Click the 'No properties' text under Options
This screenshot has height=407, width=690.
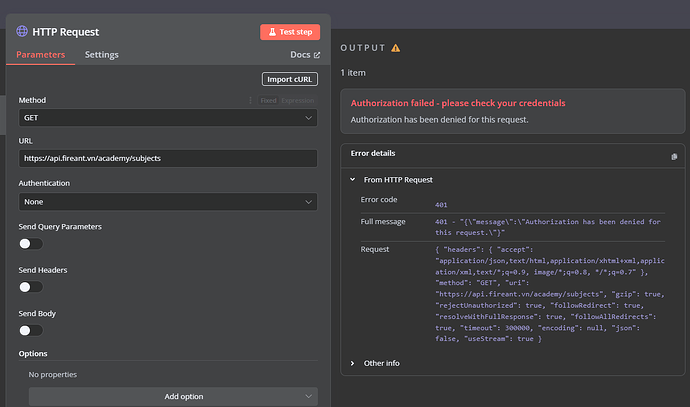pyautogui.click(x=53, y=374)
